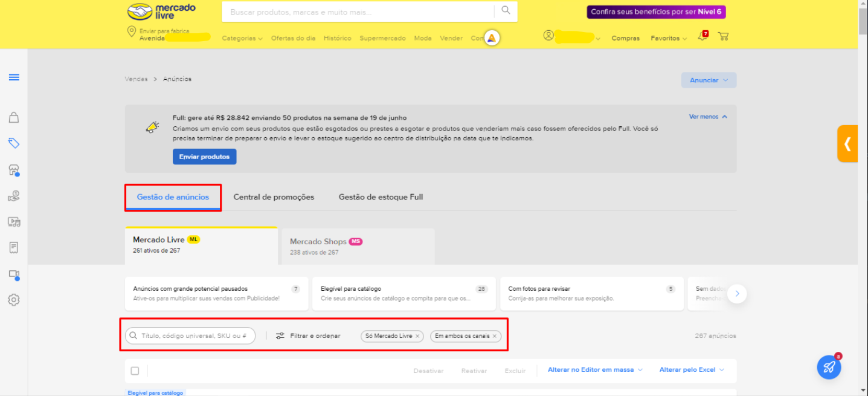Open the notifications bell with 7 alerts

coord(701,37)
